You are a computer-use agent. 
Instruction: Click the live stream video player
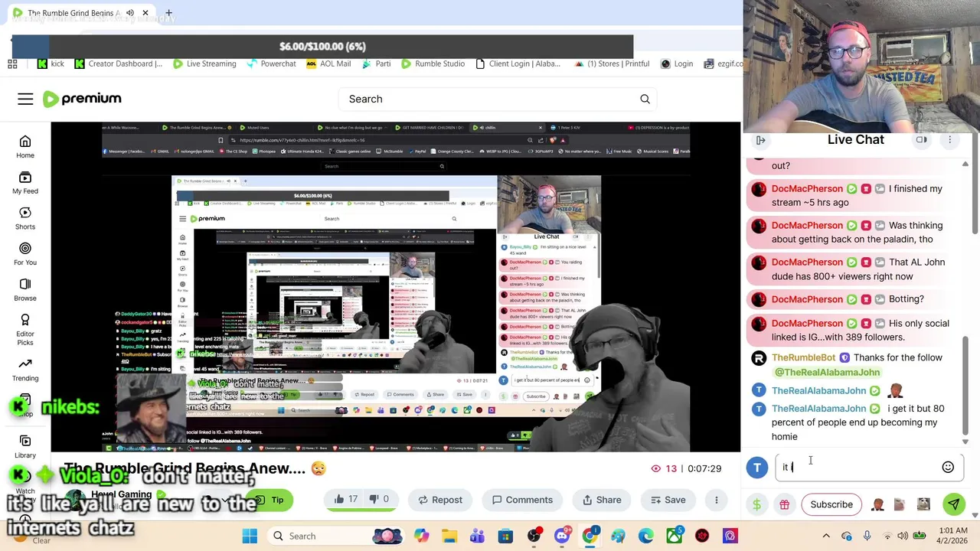pos(396,287)
